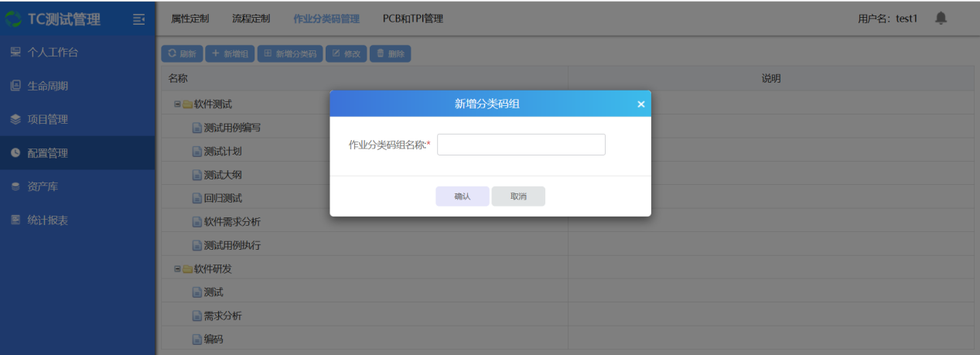This screenshot has height=355, width=980.
Task: Click the 删除 toolbar button
Action: pyautogui.click(x=390, y=54)
